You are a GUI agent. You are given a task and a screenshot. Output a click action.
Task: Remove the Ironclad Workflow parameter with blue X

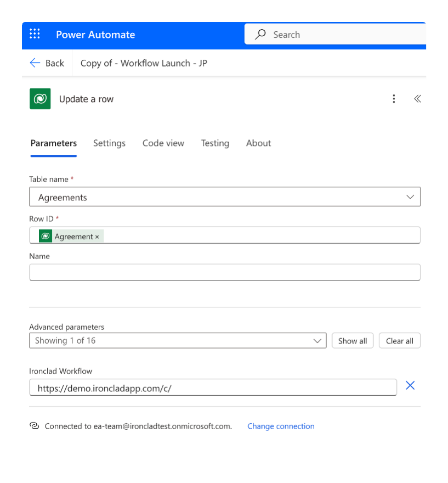point(410,385)
